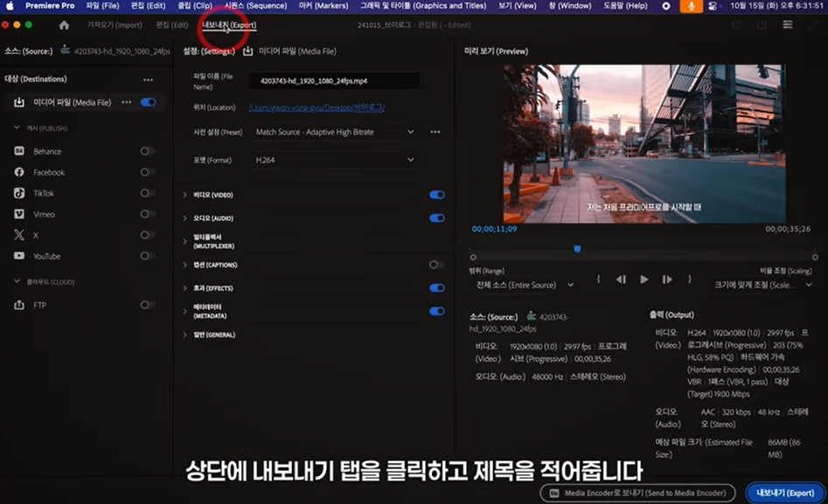Click the Home icon in header
828x504 pixels.
pyautogui.click(x=64, y=24)
